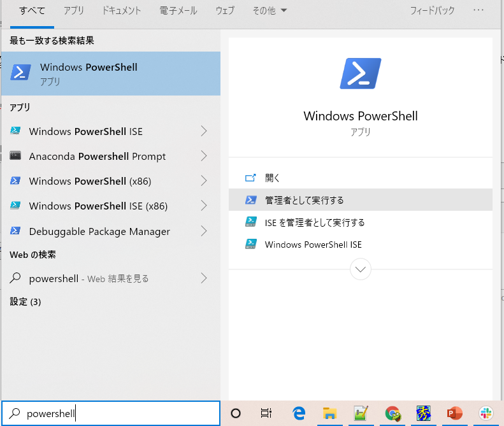
Task: Expand the Windows PowerShell (x86) arrow
Action: (x=204, y=181)
